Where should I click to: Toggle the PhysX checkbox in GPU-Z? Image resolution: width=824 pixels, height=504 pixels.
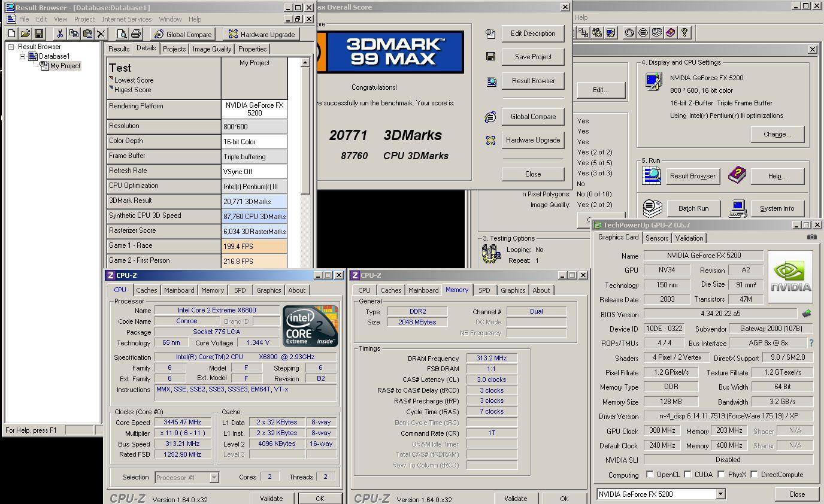tap(720, 475)
